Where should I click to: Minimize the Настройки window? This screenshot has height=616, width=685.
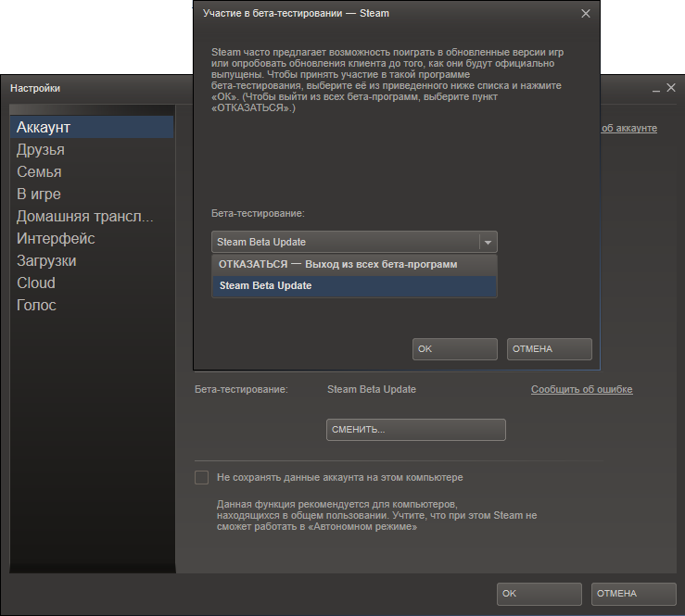pyautogui.click(x=655, y=89)
